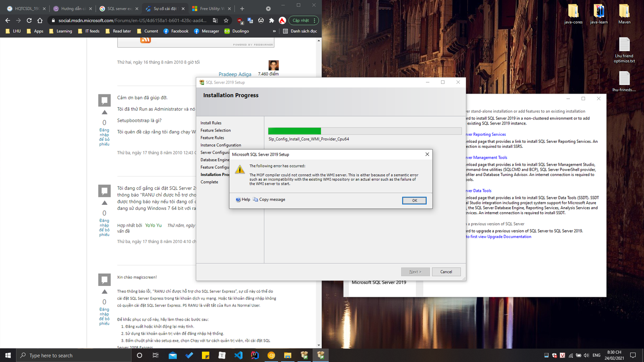Go to the browser home page
This screenshot has height=362, width=644.
(40, 20)
